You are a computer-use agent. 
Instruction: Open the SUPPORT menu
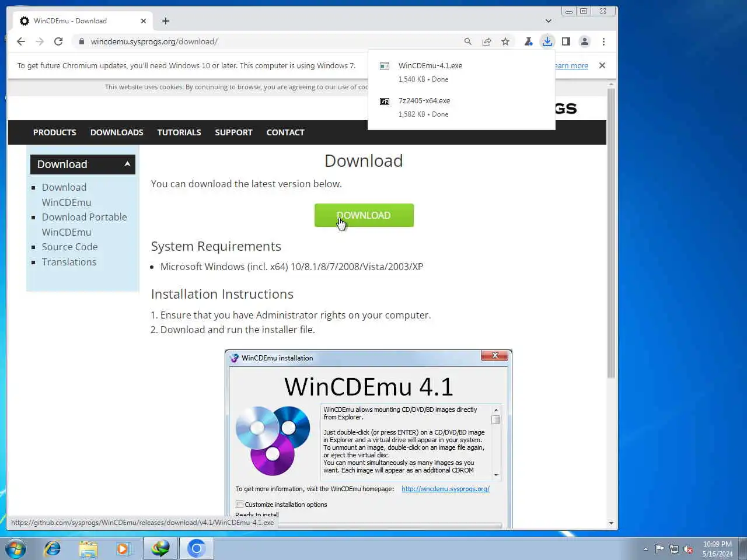[233, 132]
